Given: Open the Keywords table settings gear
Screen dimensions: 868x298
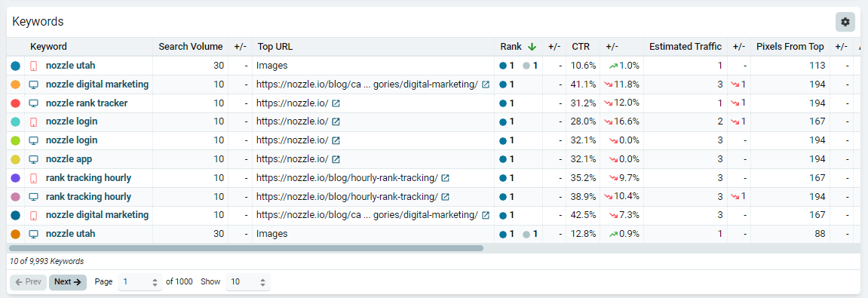Looking at the screenshot, I should (845, 22).
